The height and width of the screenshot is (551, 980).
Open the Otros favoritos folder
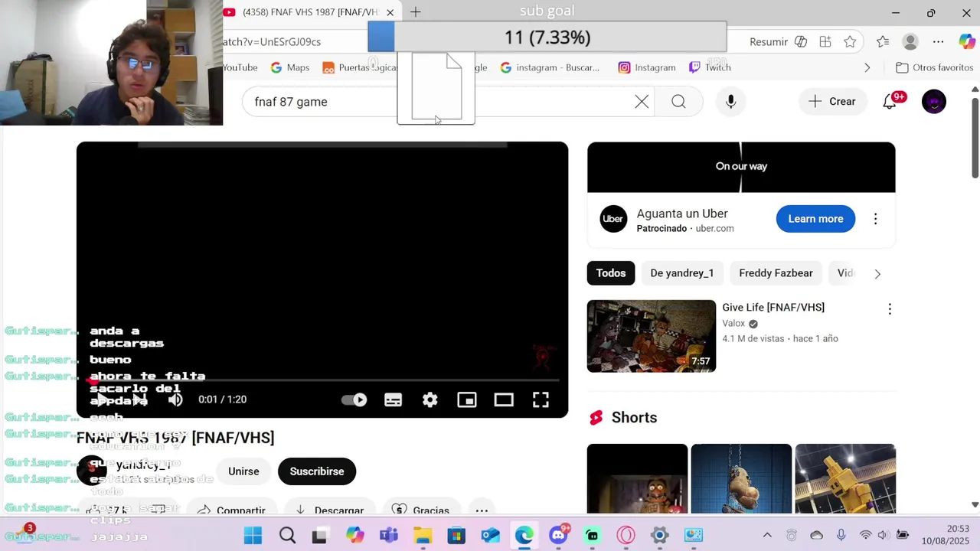tap(934, 67)
